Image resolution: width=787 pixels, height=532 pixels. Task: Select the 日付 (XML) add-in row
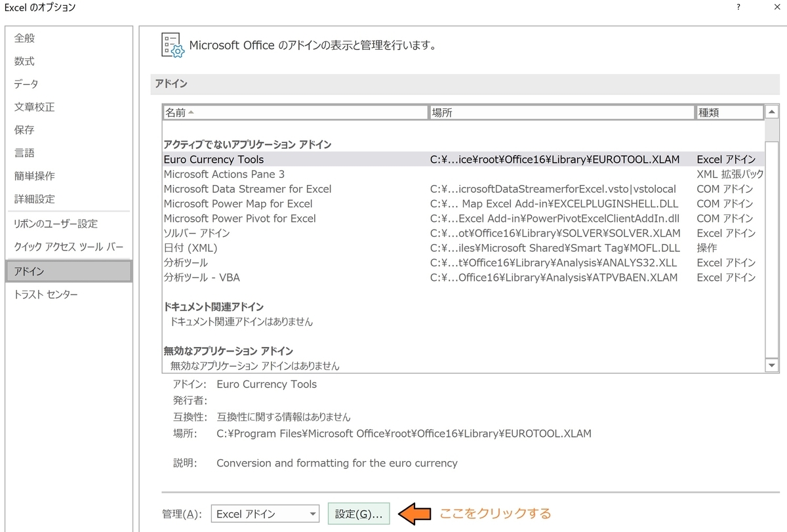coord(463,248)
